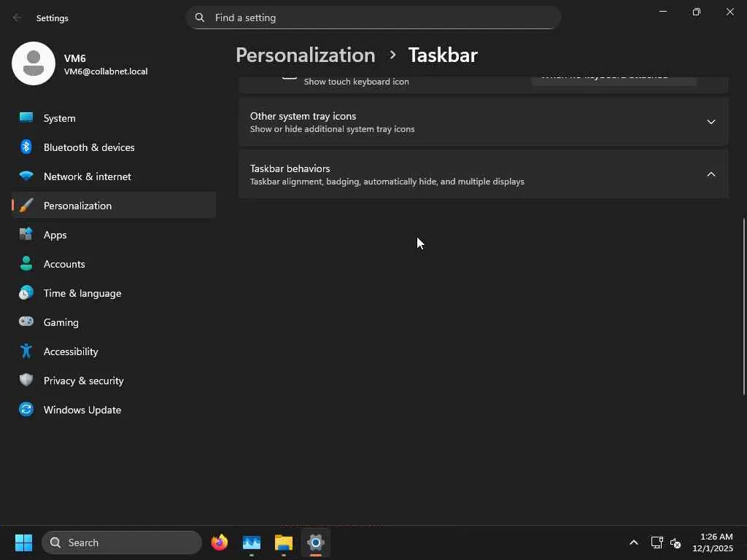Open Windows Update page
The width and height of the screenshot is (747, 560).
click(x=113, y=410)
